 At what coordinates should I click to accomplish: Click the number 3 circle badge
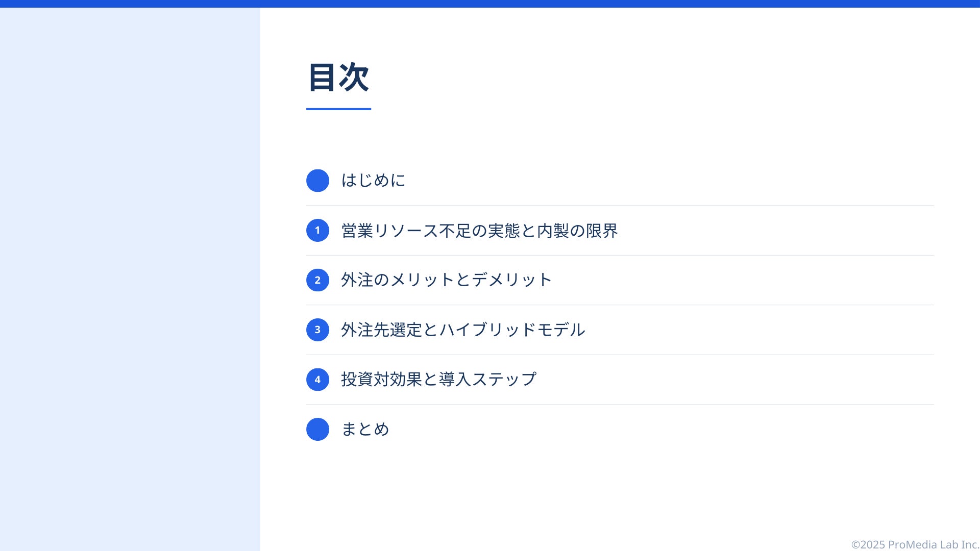click(x=317, y=330)
